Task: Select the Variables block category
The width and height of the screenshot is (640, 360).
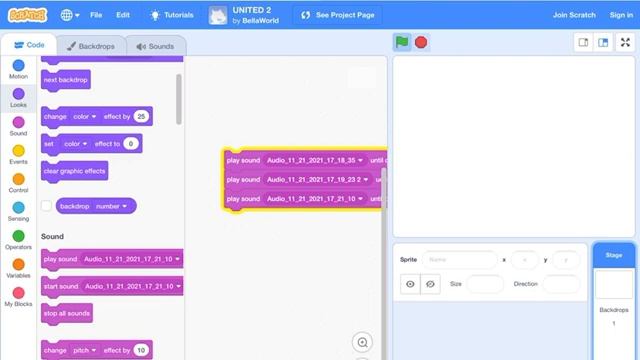Action: click(x=18, y=269)
